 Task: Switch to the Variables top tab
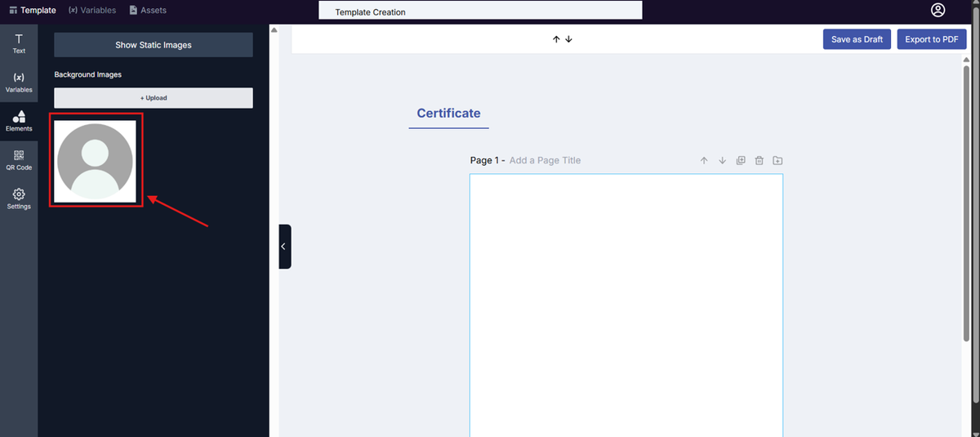click(92, 11)
